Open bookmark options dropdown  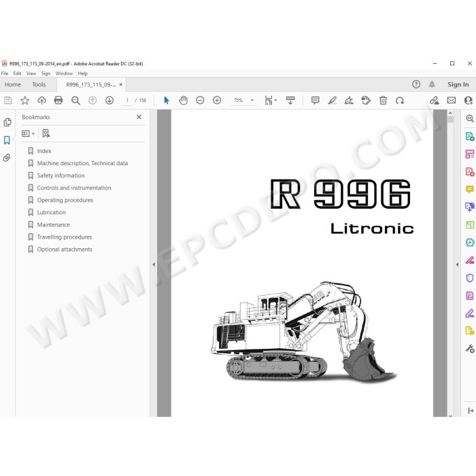coord(28,133)
